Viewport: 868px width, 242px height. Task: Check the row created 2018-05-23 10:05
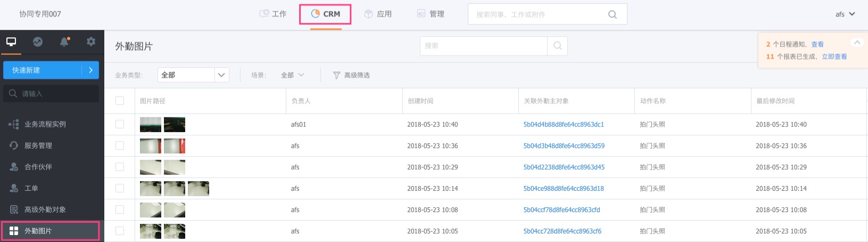(x=120, y=231)
